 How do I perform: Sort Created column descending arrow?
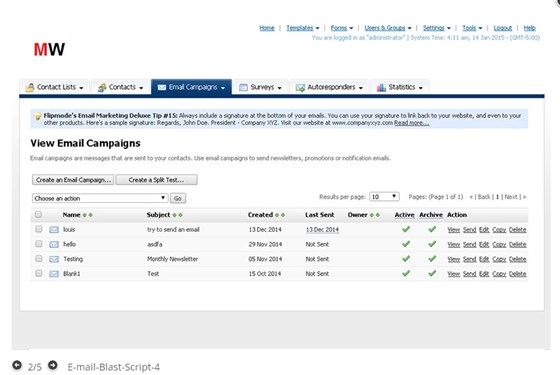[283, 215]
